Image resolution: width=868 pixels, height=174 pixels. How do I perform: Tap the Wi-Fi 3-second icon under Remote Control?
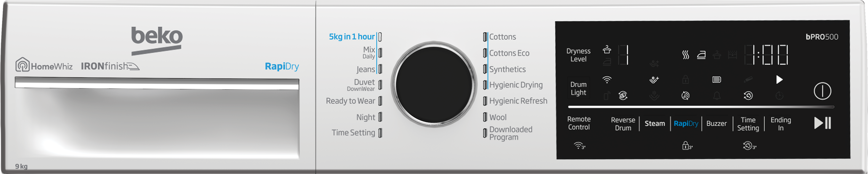click(579, 146)
